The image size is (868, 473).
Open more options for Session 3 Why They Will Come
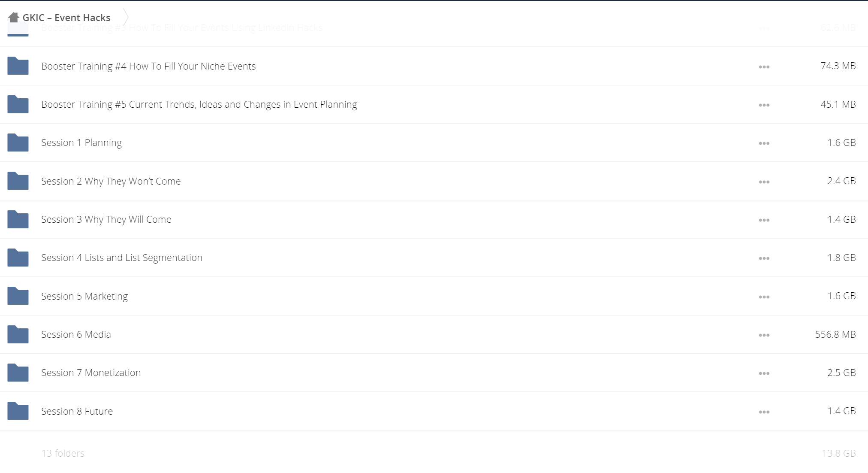click(764, 220)
